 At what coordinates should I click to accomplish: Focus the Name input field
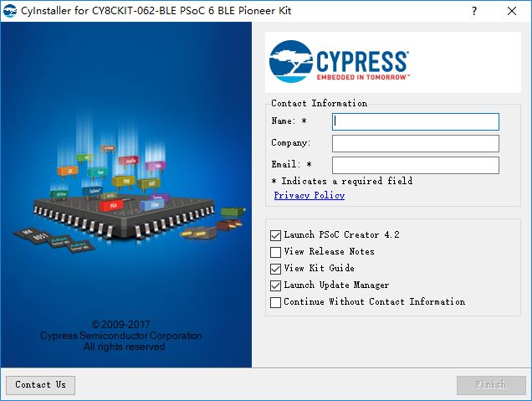pyautogui.click(x=415, y=121)
